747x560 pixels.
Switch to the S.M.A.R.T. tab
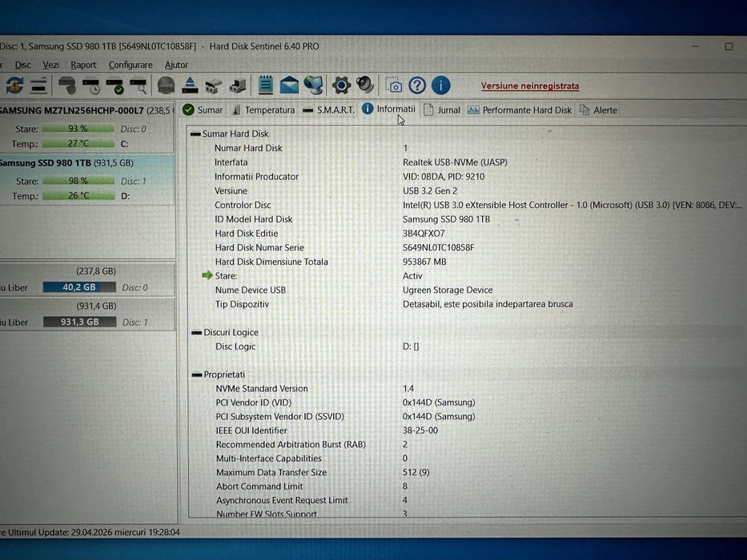point(329,110)
